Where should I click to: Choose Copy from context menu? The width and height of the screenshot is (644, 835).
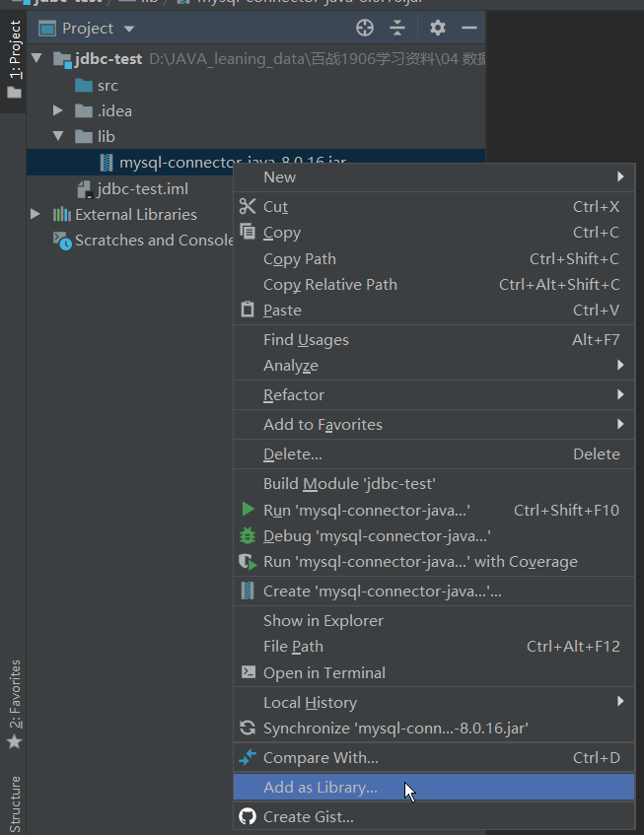click(x=434, y=233)
